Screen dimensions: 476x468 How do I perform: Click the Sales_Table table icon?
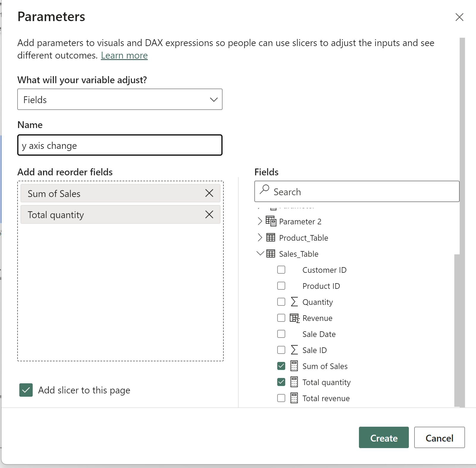[x=271, y=253]
